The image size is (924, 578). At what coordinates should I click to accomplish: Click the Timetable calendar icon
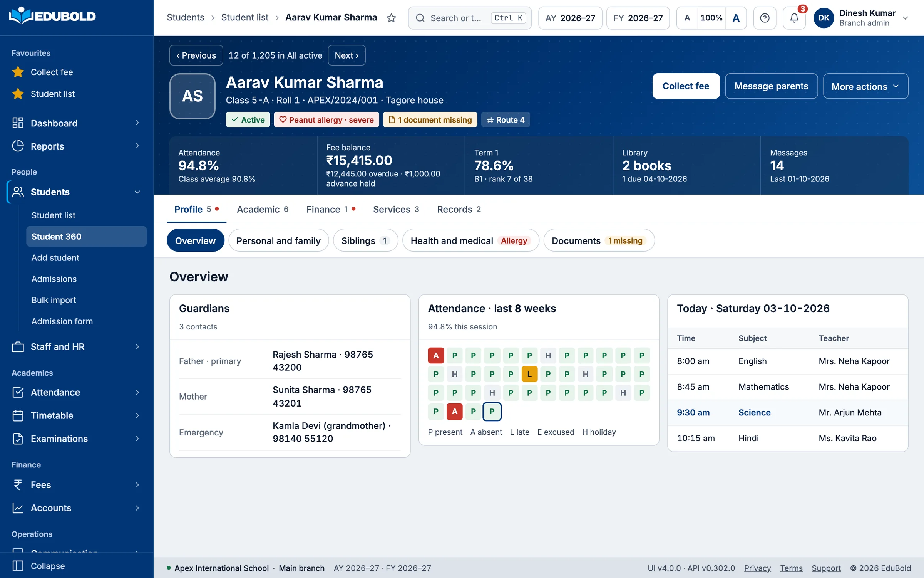[18, 415]
